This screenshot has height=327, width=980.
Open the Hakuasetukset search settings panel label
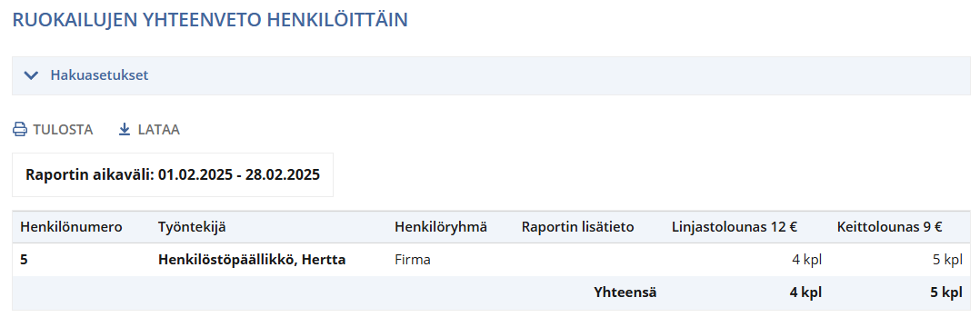[99, 75]
